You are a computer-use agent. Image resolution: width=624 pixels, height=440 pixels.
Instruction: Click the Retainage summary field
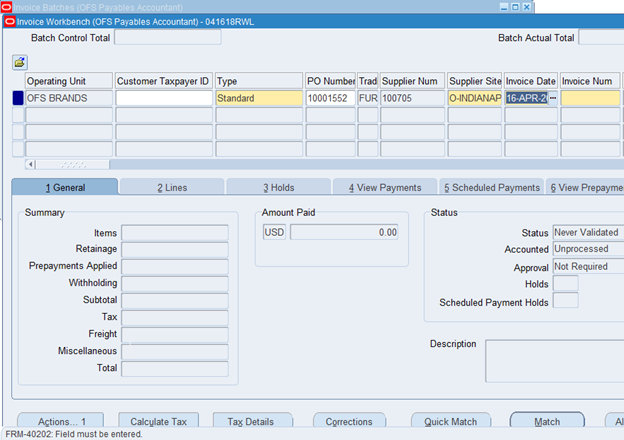(x=175, y=249)
